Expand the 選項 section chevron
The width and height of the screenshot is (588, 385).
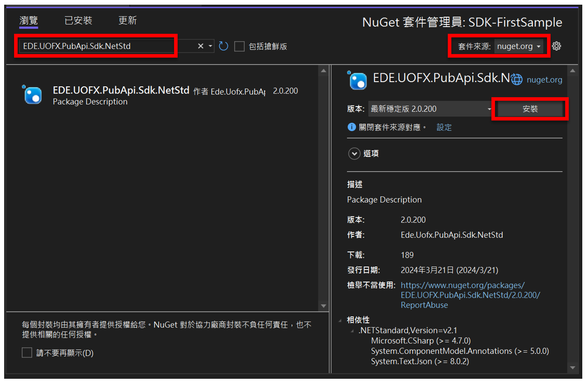click(x=354, y=153)
